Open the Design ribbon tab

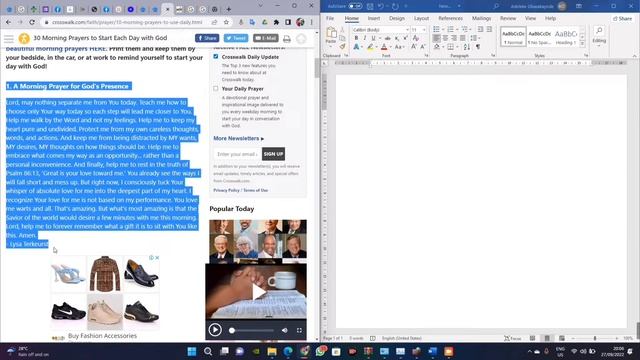[397, 18]
